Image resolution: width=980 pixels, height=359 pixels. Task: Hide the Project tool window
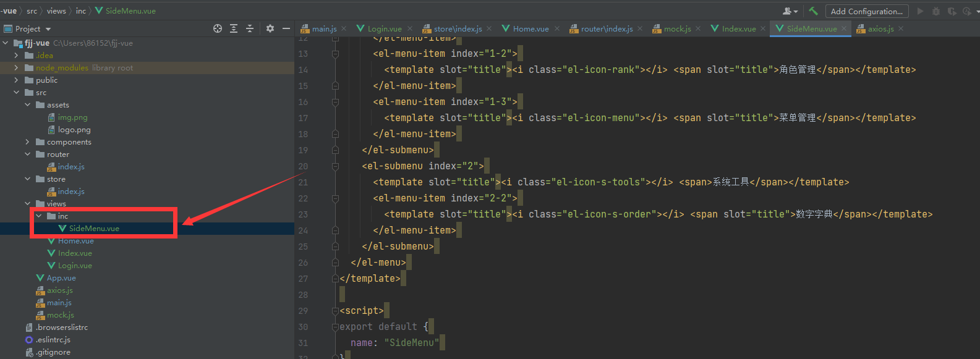coord(286,28)
